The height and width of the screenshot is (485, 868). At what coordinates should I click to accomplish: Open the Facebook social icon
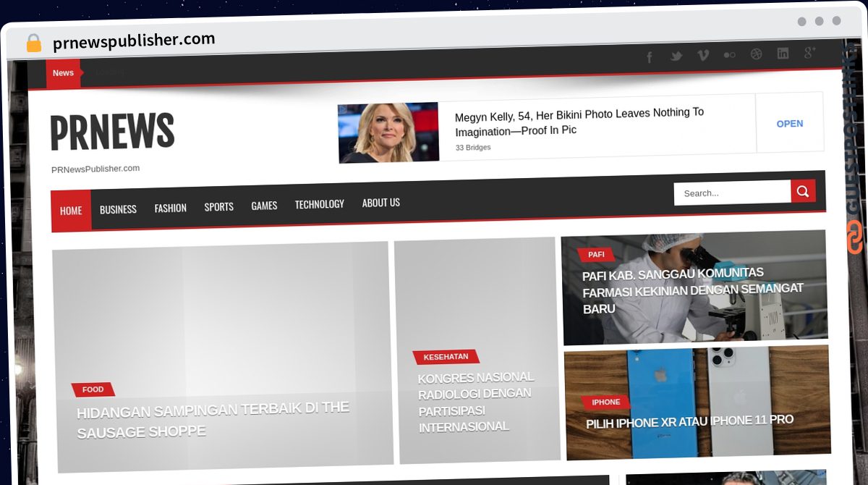pos(649,57)
